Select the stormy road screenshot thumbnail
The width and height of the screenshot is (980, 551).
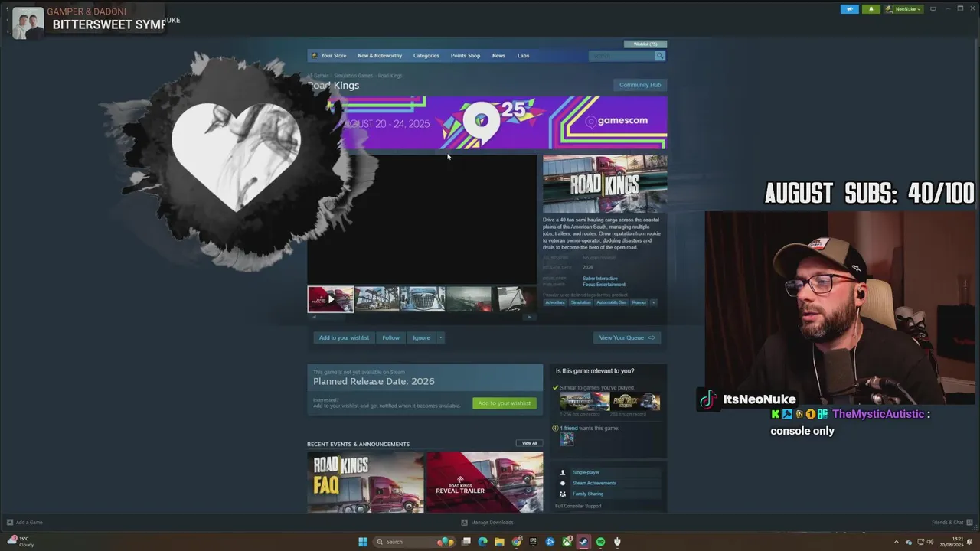[x=469, y=299]
